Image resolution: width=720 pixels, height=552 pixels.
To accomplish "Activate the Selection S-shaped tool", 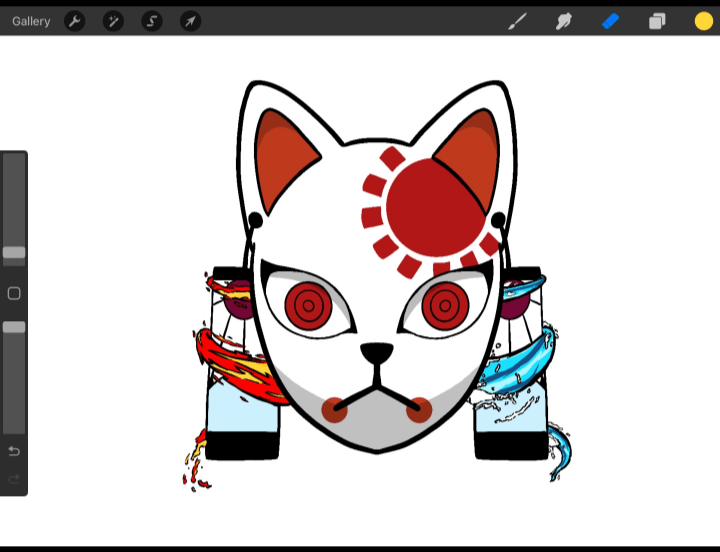I will click(x=152, y=21).
